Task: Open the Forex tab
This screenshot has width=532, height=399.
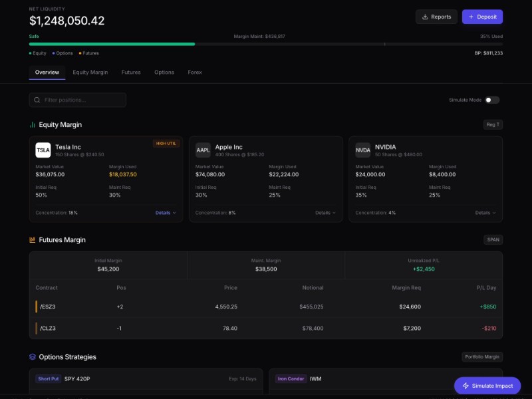Action: (195, 72)
